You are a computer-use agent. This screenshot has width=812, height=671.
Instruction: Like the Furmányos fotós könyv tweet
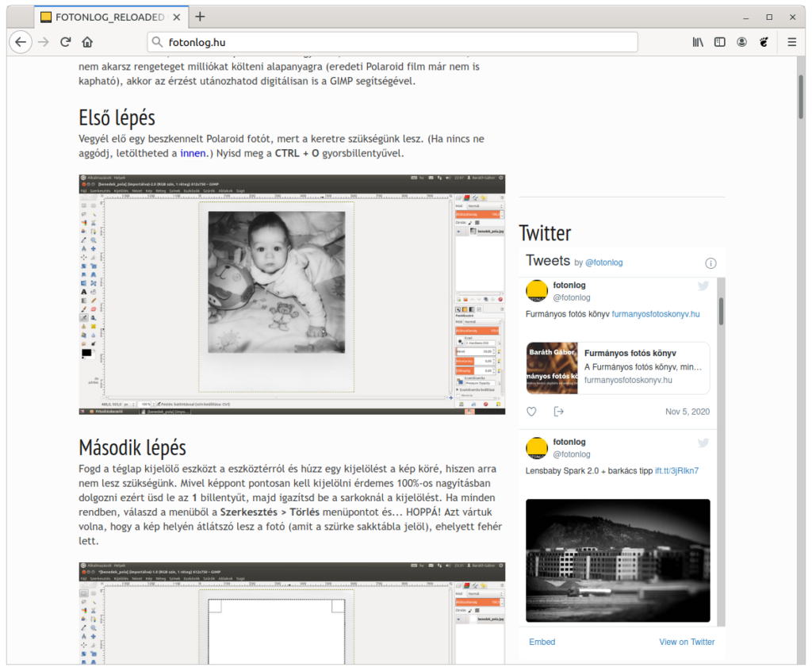coord(531,412)
